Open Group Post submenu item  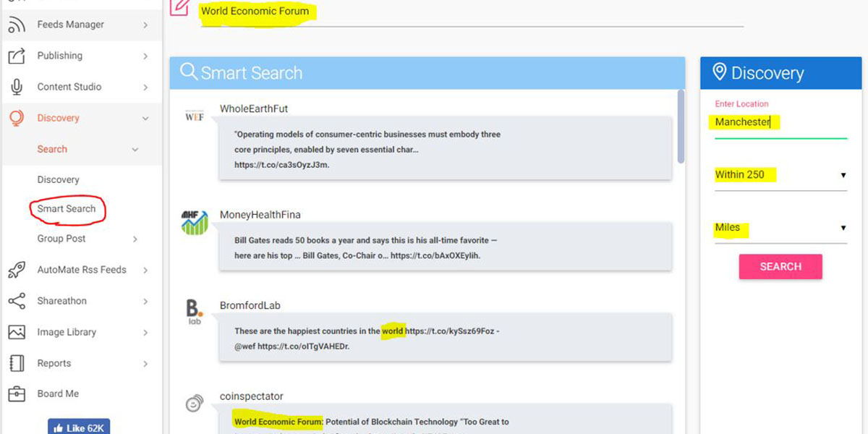pos(61,239)
